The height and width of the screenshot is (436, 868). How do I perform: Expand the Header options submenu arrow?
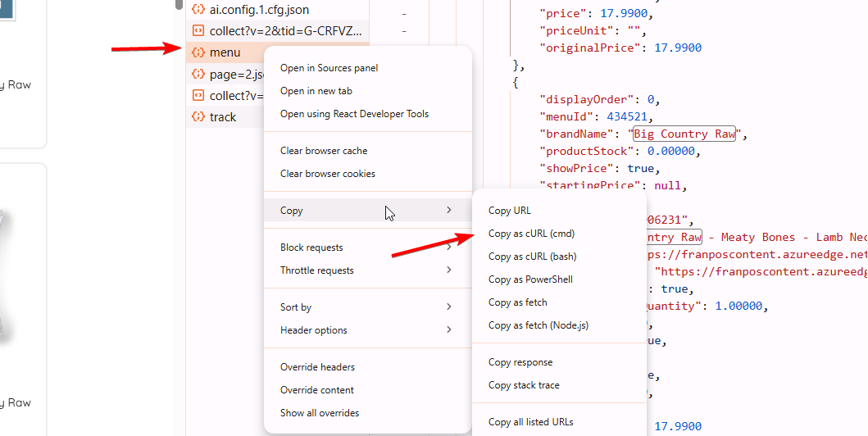449,330
